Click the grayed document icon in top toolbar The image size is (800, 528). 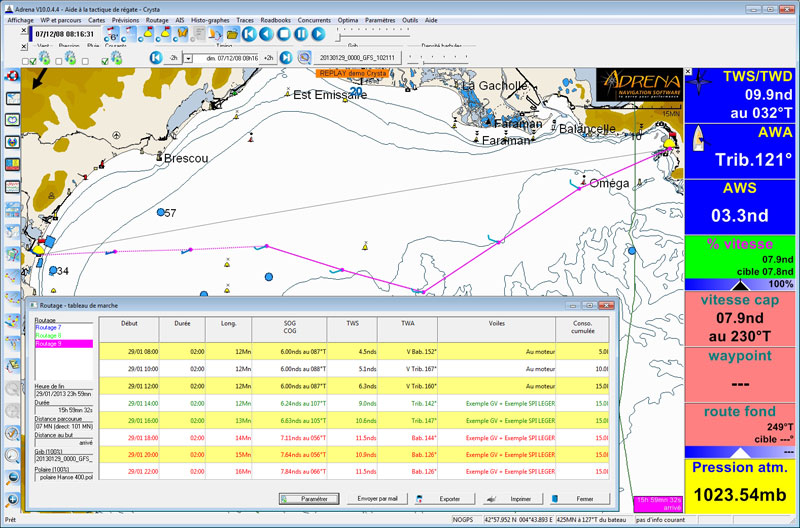pos(198,34)
